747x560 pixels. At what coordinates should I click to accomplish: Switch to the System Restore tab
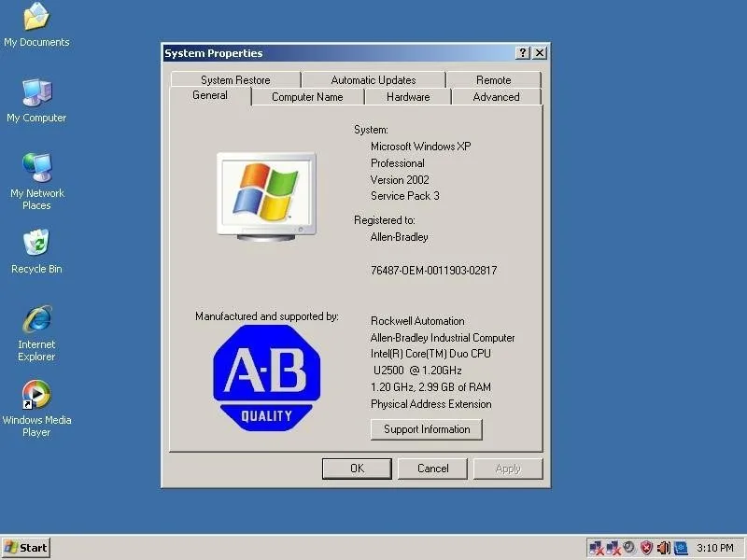point(235,79)
